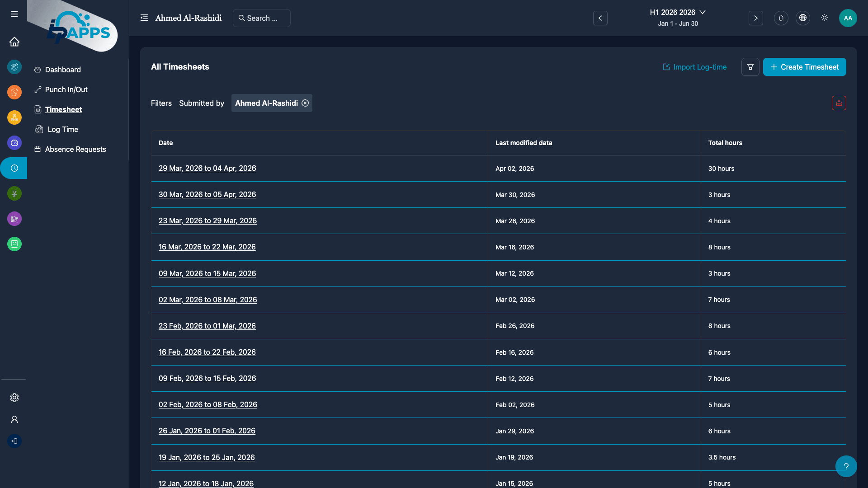Open settings gear in left rail
The width and height of the screenshot is (868, 488).
pyautogui.click(x=14, y=398)
